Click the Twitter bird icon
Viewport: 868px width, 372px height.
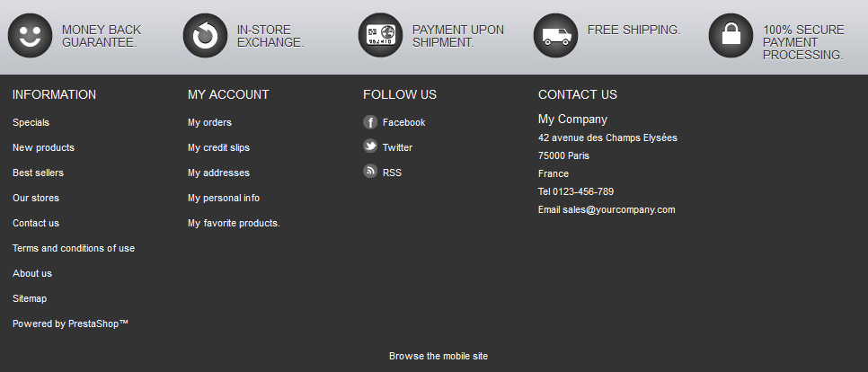tap(370, 146)
